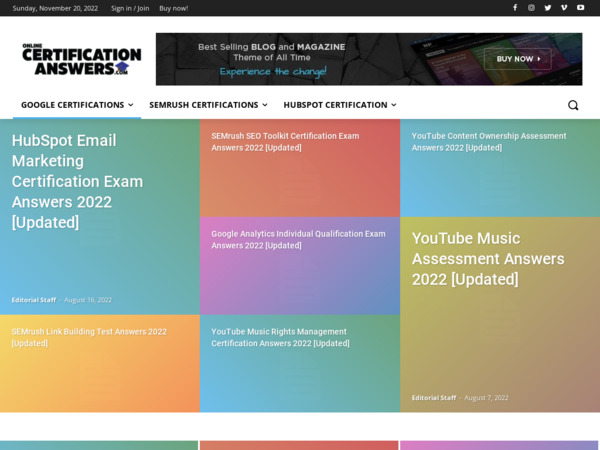Open HubSpot Email Marketing Certification Exam article
Image resolution: width=600 pixels, height=450 pixels.
coord(77,181)
